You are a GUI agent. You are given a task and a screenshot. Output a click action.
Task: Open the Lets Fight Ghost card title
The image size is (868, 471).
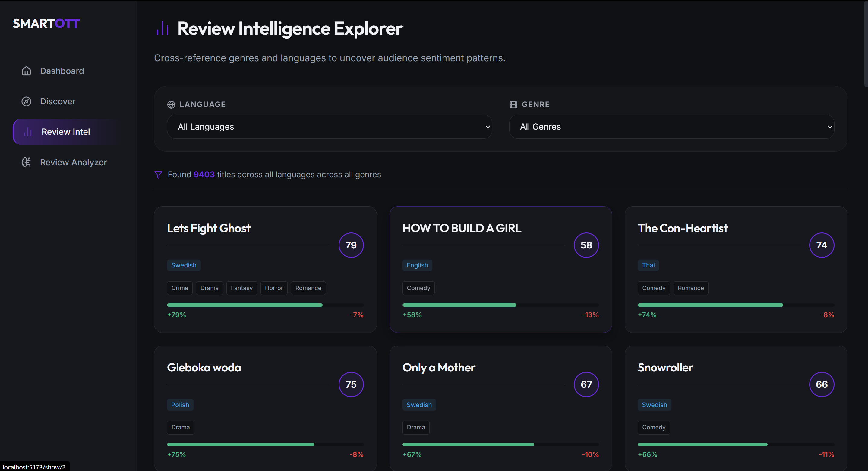209,228
